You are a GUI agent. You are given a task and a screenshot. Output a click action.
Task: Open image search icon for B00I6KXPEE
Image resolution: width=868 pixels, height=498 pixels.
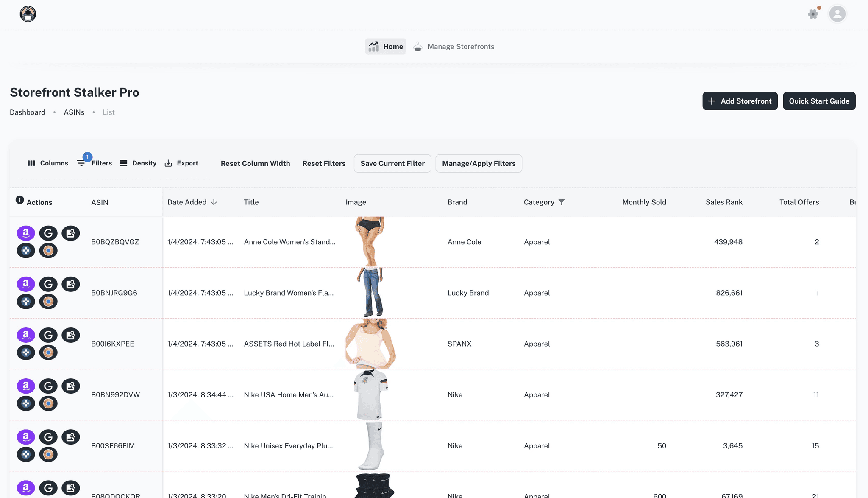(71, 335)
